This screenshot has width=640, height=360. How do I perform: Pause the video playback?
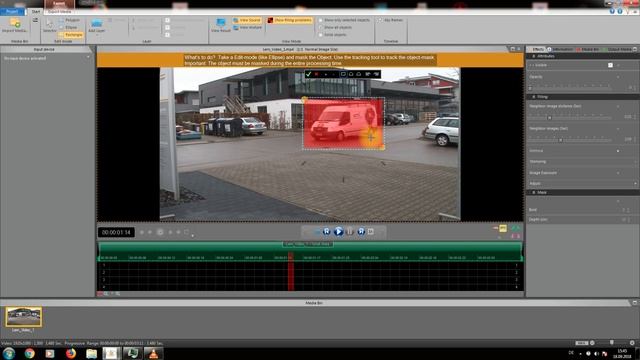[350, 231]
